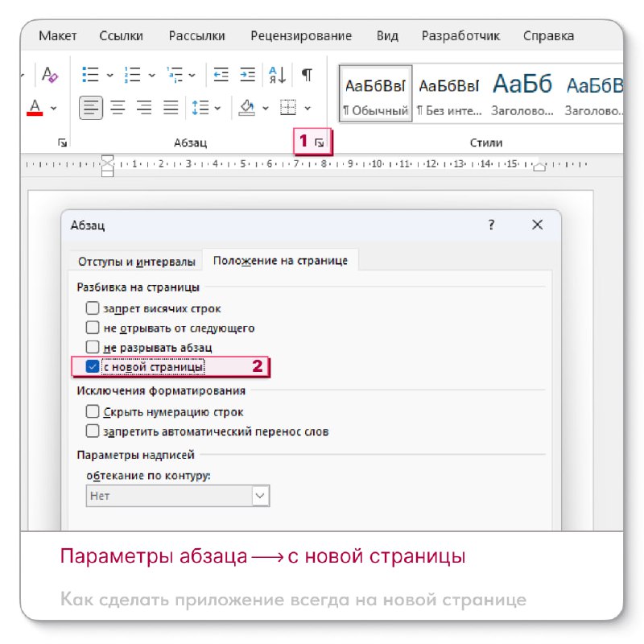This screenshot has height=644, width=644.
Task: Open the Абзац dialog launcher arrow
Action: pyautogui.click(x=320, y=142)
